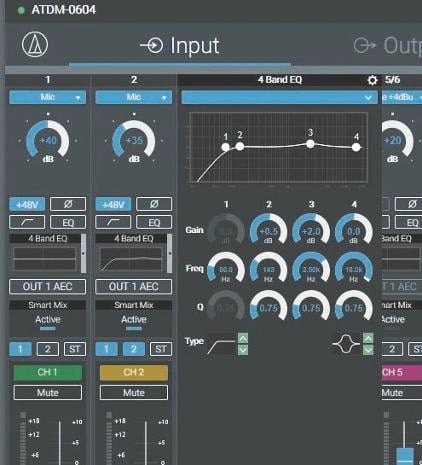Toggle mix bus 2 on channel 5/6

pyautogui.click(x=392, y=349)
